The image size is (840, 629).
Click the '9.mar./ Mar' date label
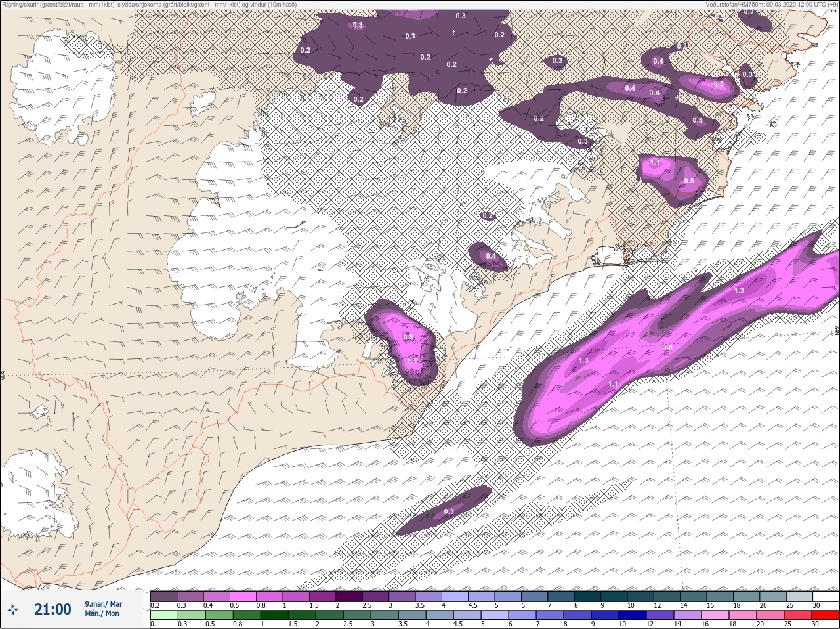(103, 603)
